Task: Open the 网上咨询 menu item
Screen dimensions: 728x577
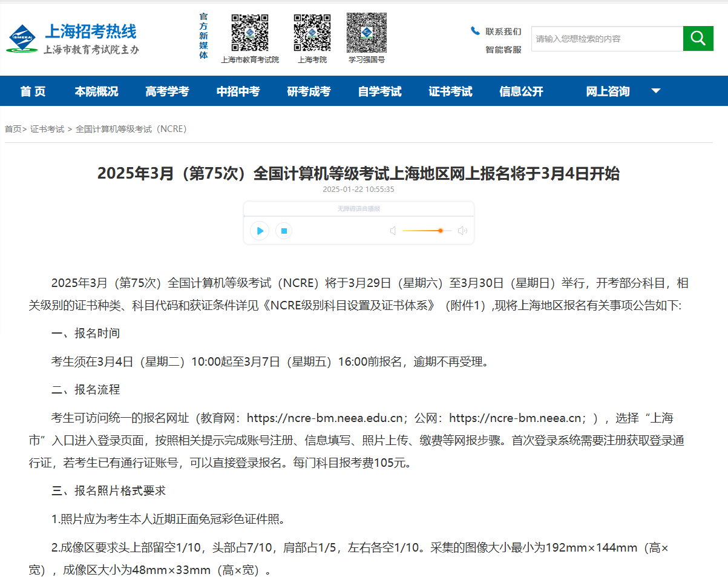Action: [x=608, y=91]
